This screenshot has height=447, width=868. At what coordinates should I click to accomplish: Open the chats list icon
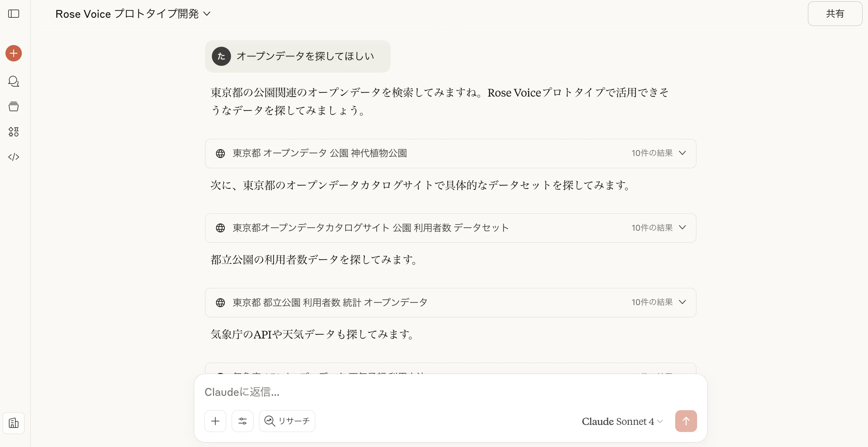(x=13, y=81)
